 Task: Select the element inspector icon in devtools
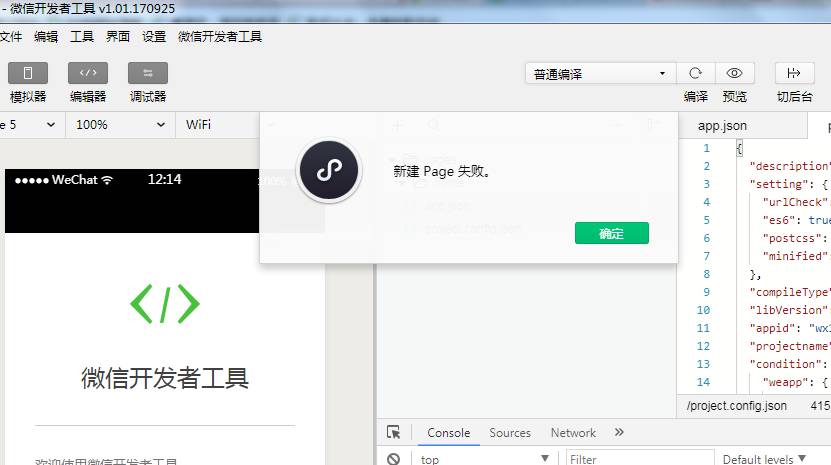tap(393, 433)
